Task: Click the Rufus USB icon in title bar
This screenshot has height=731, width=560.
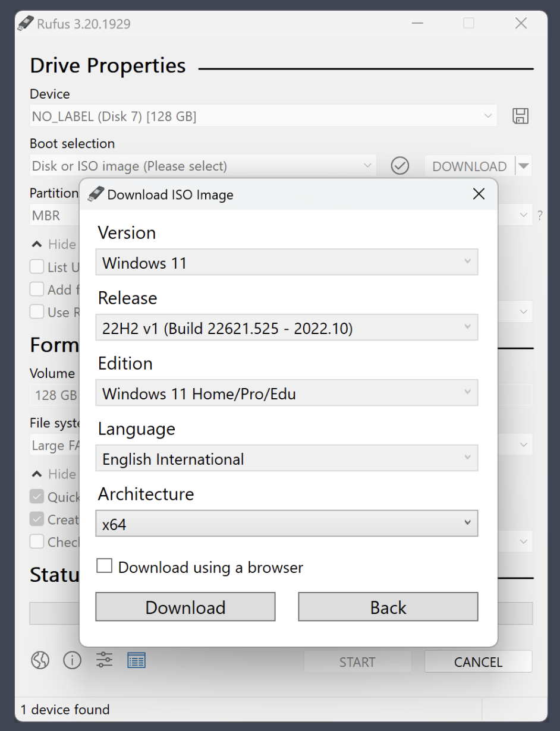Action: coord(26,24)
